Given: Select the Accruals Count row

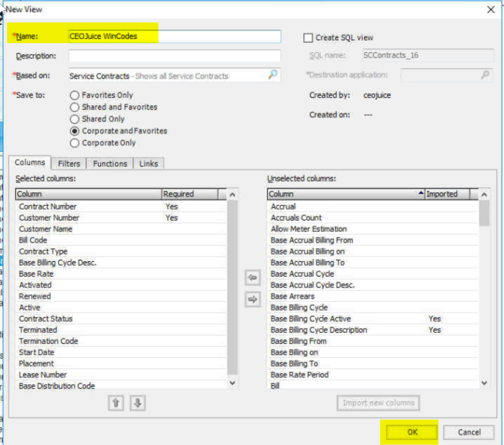Looking at the screenshot, I should click(373, 218).
